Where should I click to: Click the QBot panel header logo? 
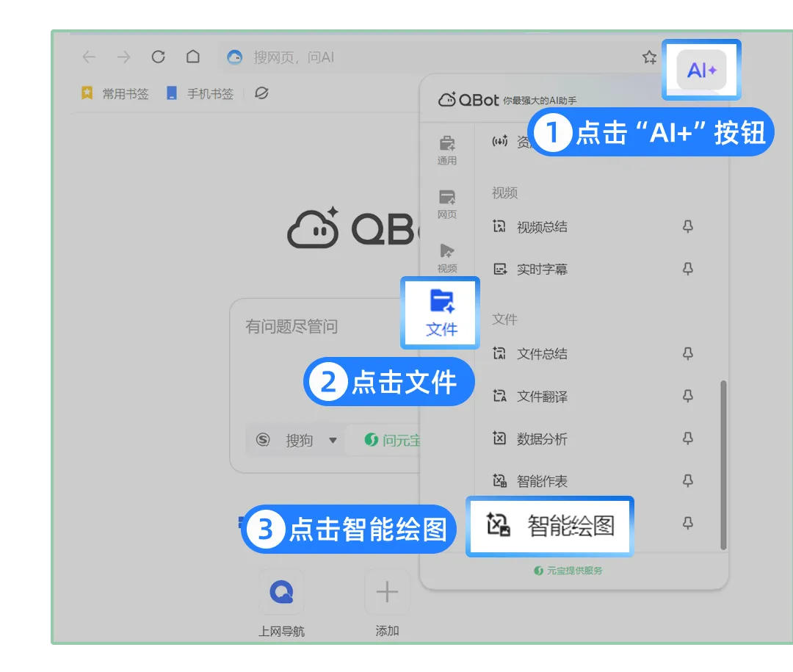pyautogui.click(x=468, y=100)
